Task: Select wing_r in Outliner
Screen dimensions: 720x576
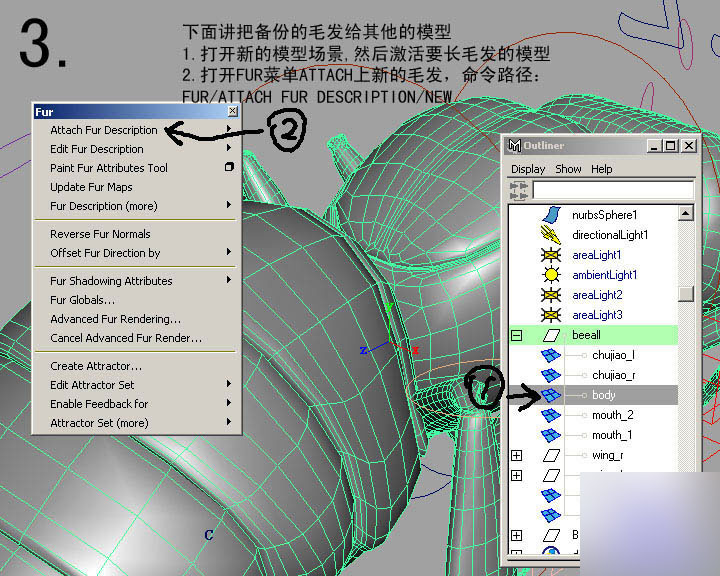Action: coord(608,455)
